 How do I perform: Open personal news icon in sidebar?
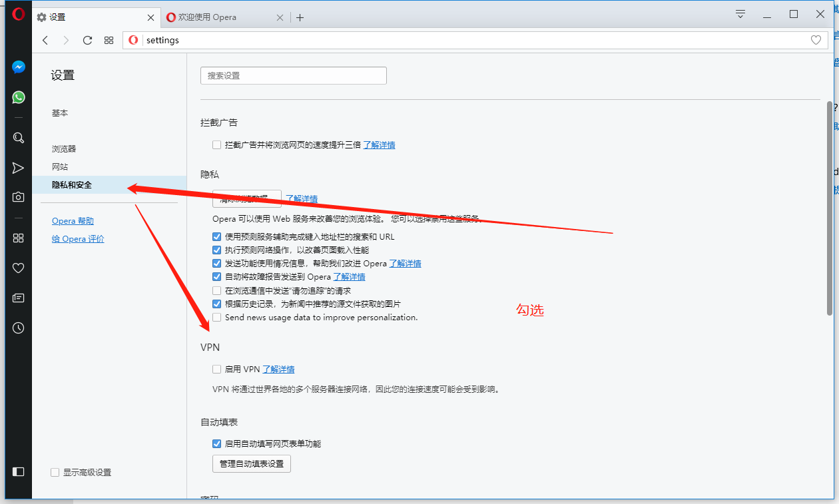click(19, 298)
